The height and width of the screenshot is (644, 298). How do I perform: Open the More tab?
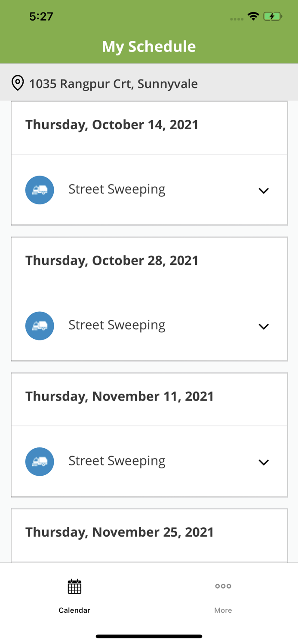pos(223,596)
